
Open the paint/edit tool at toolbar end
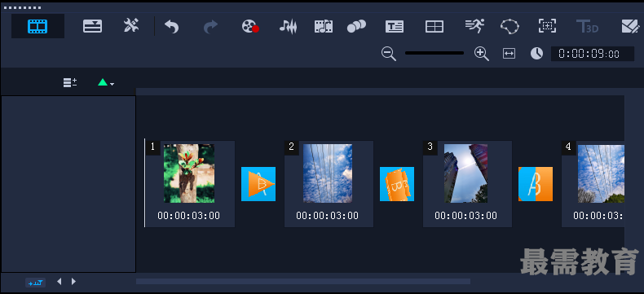(x=630, y=26)
